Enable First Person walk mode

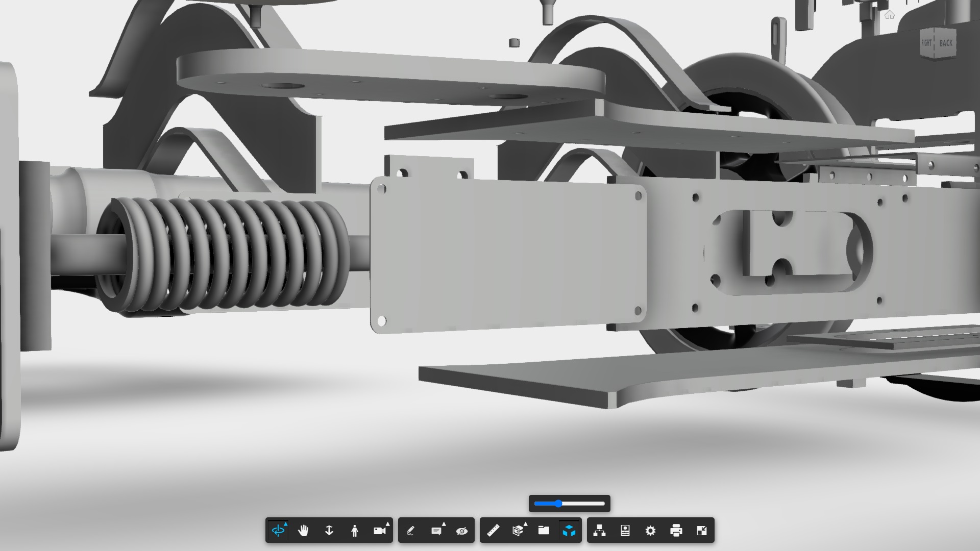(x=355, y=531)
